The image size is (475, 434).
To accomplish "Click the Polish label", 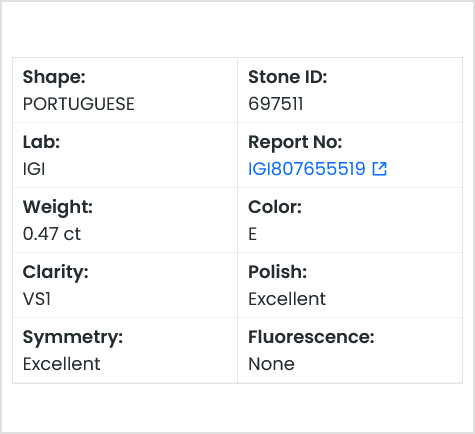I will tap(277, 272).
